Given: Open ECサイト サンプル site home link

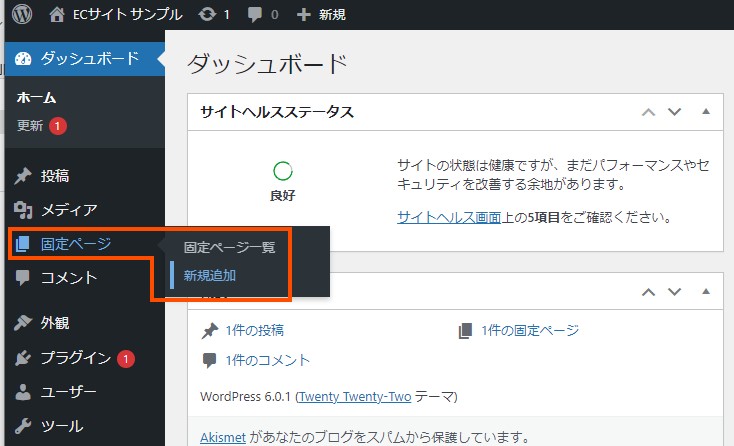Looking at the screenshot, I should (116, 15).
